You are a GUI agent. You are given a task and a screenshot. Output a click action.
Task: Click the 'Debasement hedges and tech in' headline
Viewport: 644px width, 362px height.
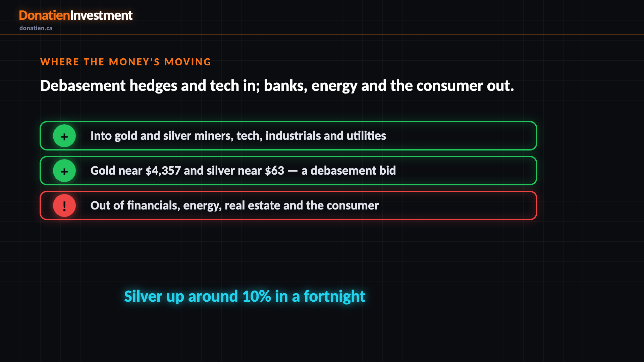277,86
